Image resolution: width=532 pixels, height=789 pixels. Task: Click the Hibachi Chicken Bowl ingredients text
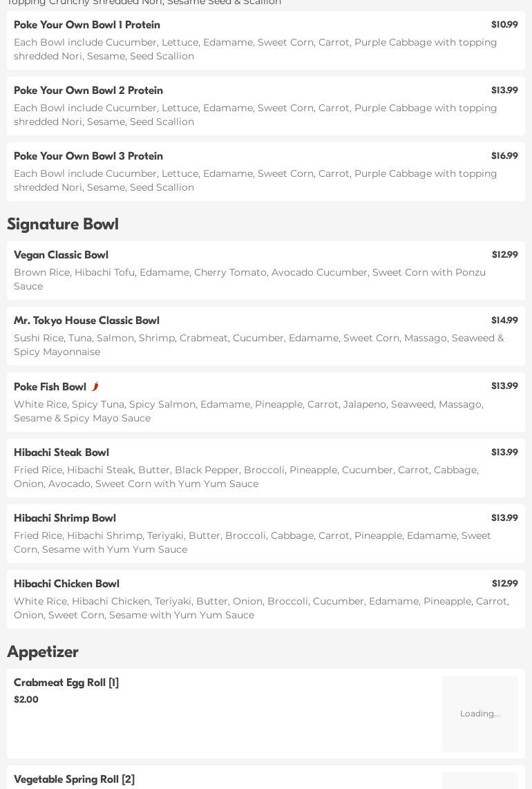tap(261, 608)
